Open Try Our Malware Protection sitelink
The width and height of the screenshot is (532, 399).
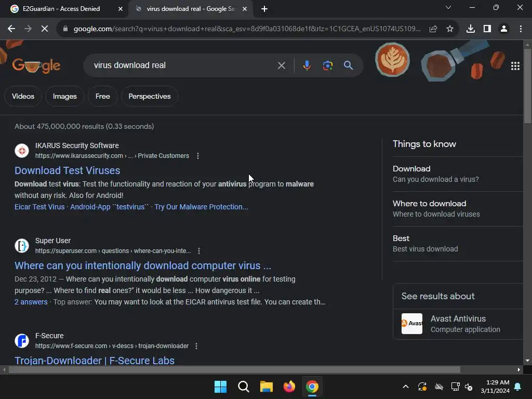pyautogui.click(x=201, y=207)
